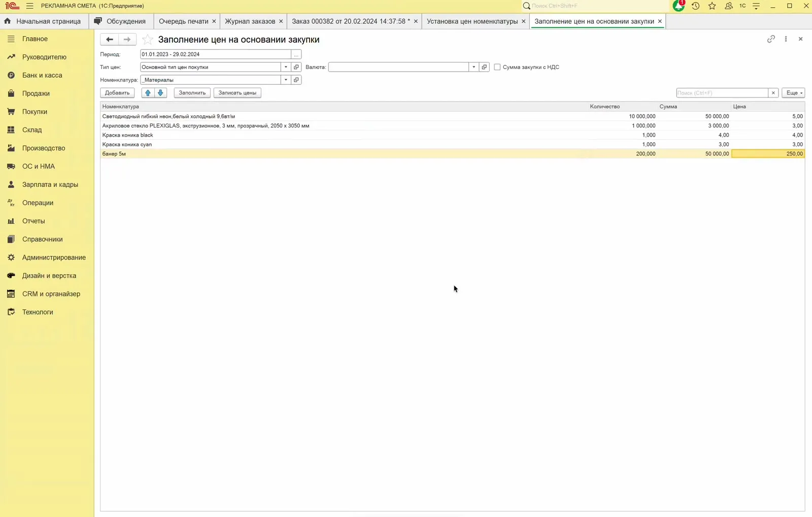This screenshot has height=517, width=812.
Task: Click the price cell 250,00
Action: click(x=768, y=154)
